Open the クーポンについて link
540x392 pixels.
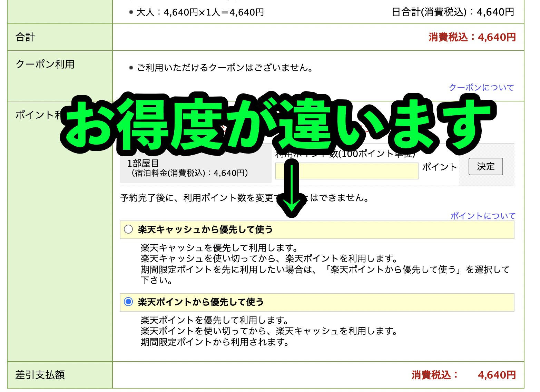[481, 88]
